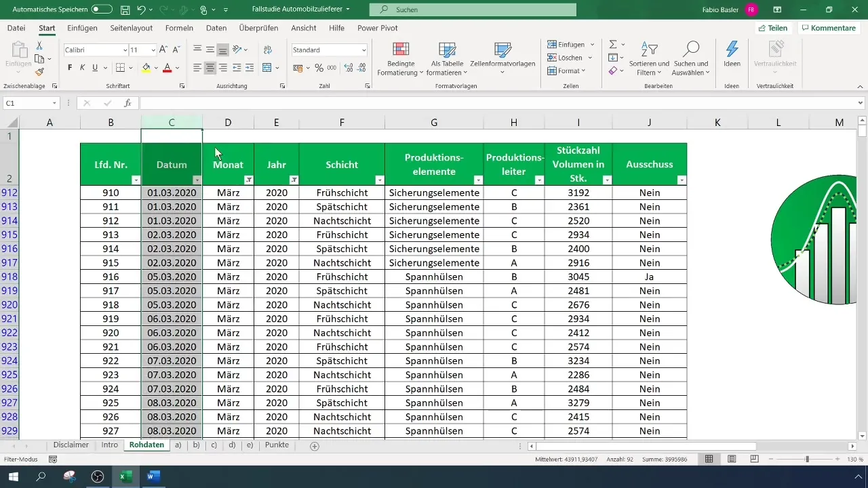Click the thousands separator 000 icon
The width and height of the screenshot is (868, 488).
click(x=332, y=68)
